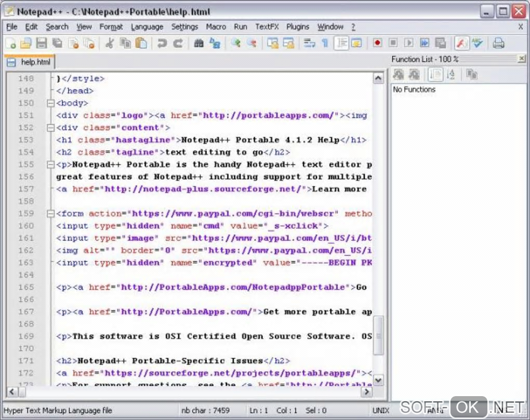The width and height of the screenshot is (530, 420).
Task: Collapse the form fold on line 159
Action: click(x=50, y=213)
